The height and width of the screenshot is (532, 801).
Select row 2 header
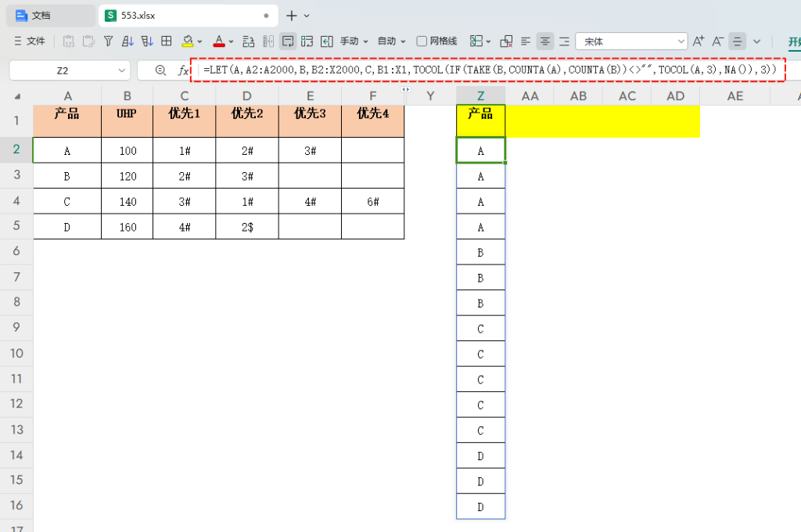point(16,149)
